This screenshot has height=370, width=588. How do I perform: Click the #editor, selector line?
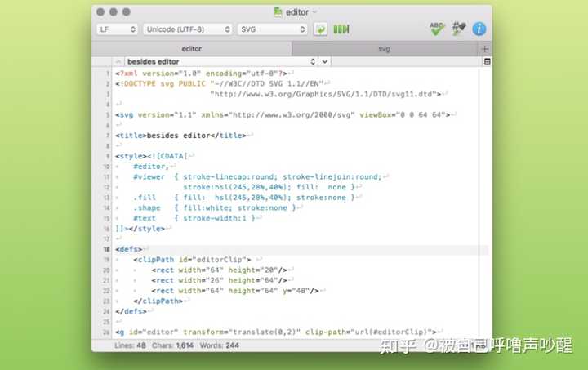[x=151, y=167]
